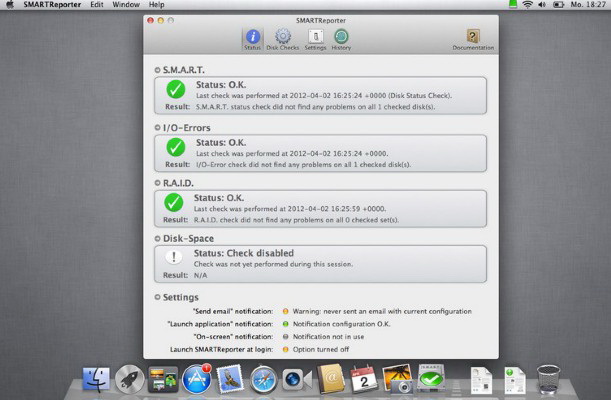The width and height of the screenshot is (611, 400).
Task: Open Finder from the Dock
Action: click(96, 379)
